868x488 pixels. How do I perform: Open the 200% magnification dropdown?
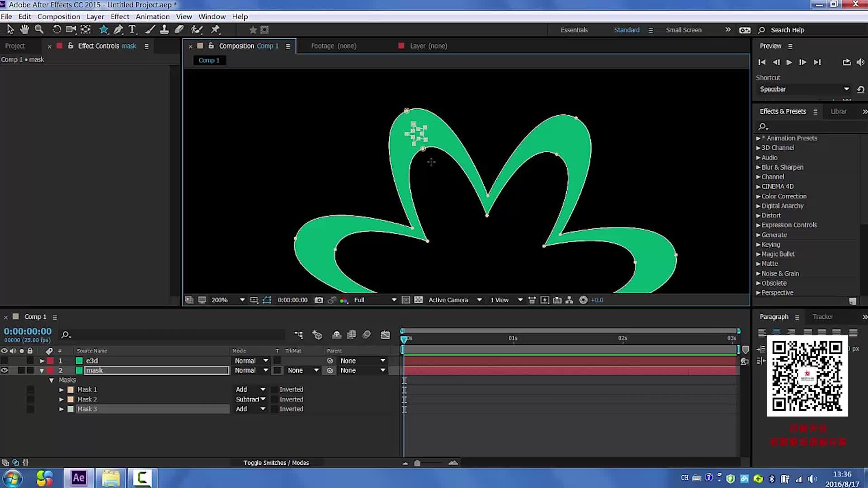coord(242,300)
